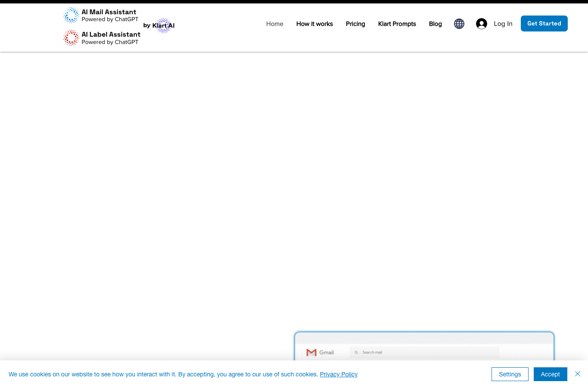
Task: Open the Home menu item
Action: [x=275, y=24]
